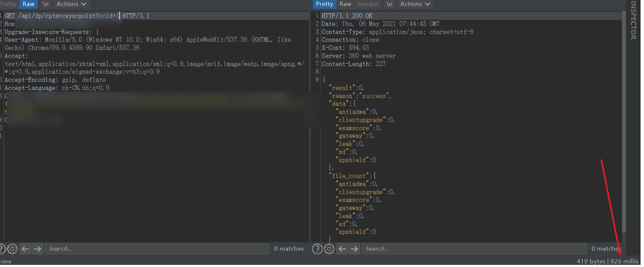The width and height of the screenshot is (644, 267).
Task: Click 'HTTP/1.1 200 OK' status line
Action: [x=347, y=16]
